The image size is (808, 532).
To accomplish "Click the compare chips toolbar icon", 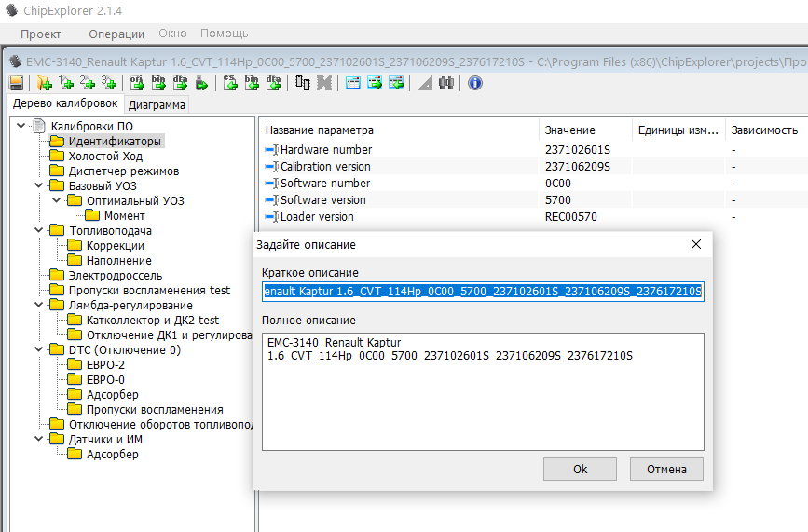I will pos(303,83).
